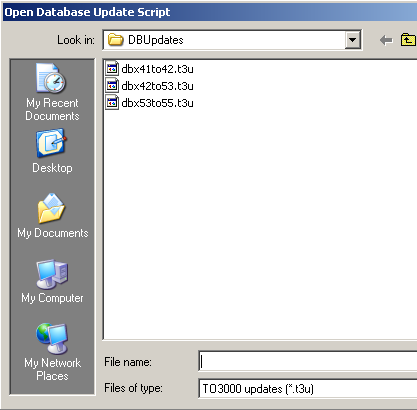Open the DBUpdates Look in combo box
Screen dimensions: 417x410
tap(232, 40)
